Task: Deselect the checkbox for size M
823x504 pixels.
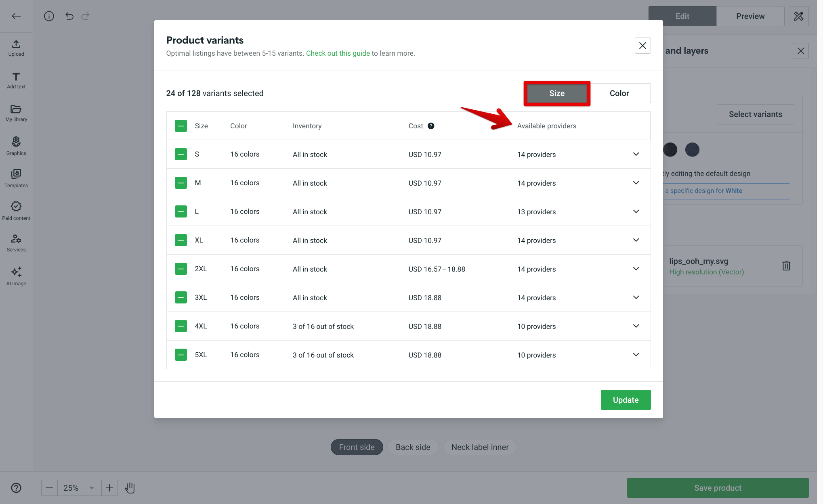Action: (x=181, y=182)
